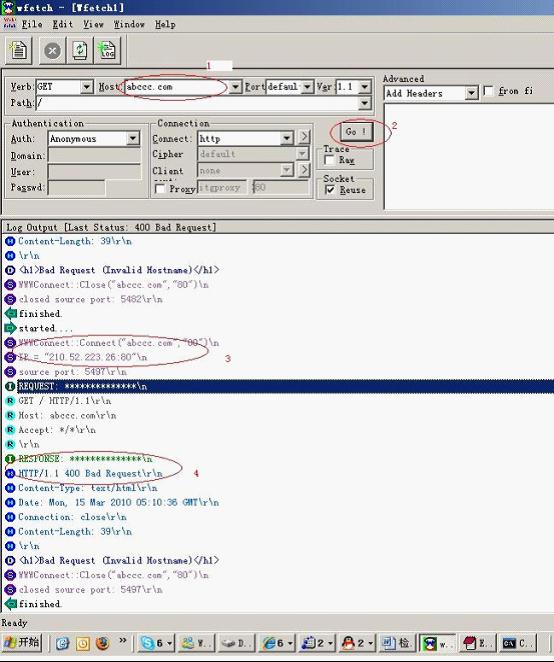Select the highlighted REQUEST log line

tap(285, 386)
